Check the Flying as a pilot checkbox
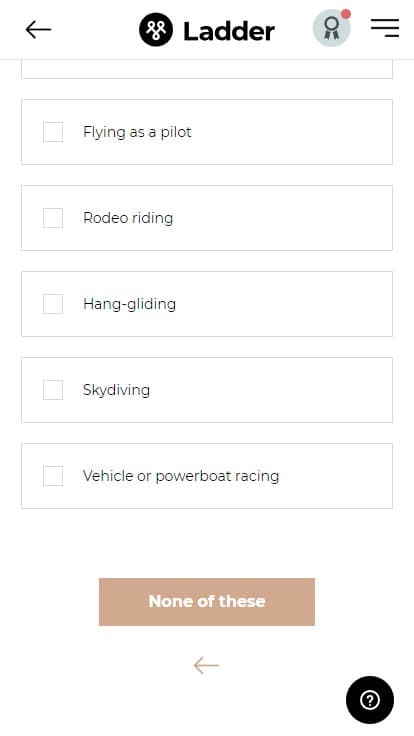 53,132
